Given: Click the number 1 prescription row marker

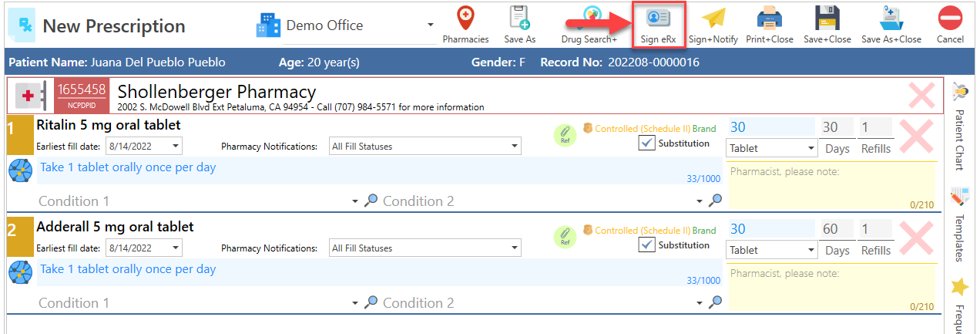Looking at the screenshot, I should (21, 135).
